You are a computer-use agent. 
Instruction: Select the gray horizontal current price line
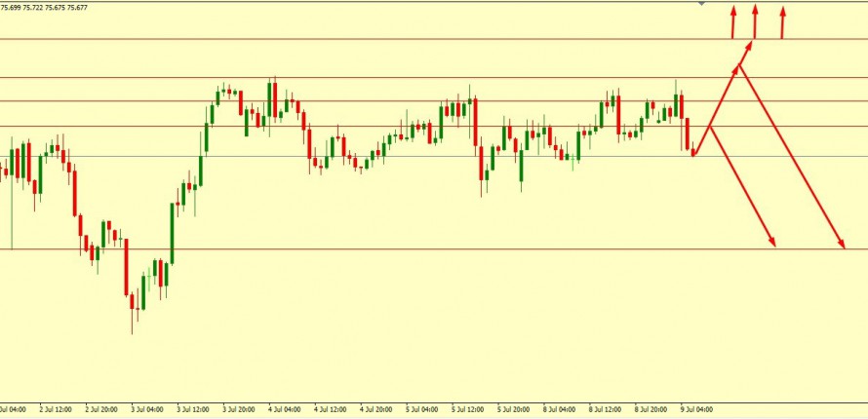point(390,156)
